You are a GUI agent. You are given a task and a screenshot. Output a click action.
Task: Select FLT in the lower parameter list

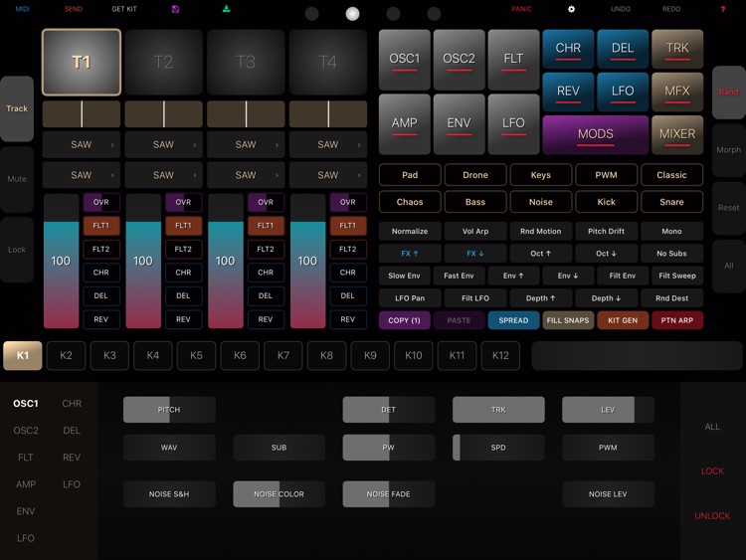26,458
